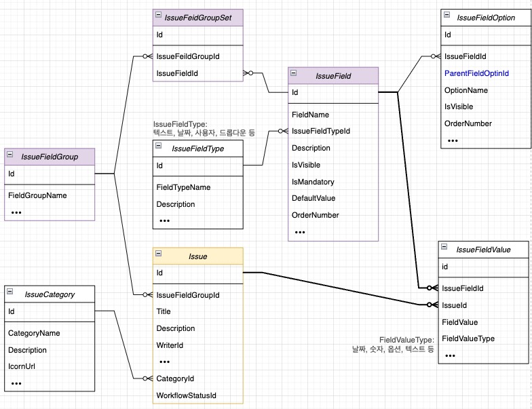Viewport: 532px width, 409px height.
Task: Click OrderNumber in IssueField table
Action: pos(333,215)
